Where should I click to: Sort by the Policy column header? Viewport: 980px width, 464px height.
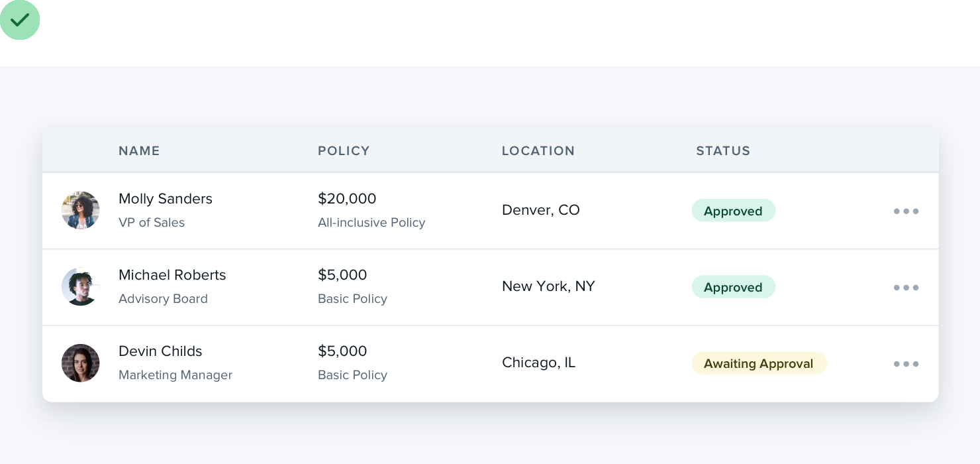(x=344, y=151)
